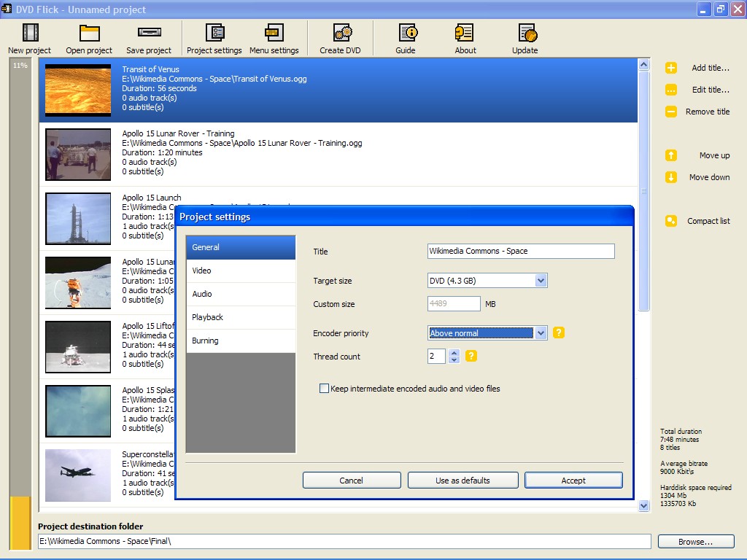Viewport: 747px width, 560px height.
Task: Check for updates
Action: tap(525, 36)
